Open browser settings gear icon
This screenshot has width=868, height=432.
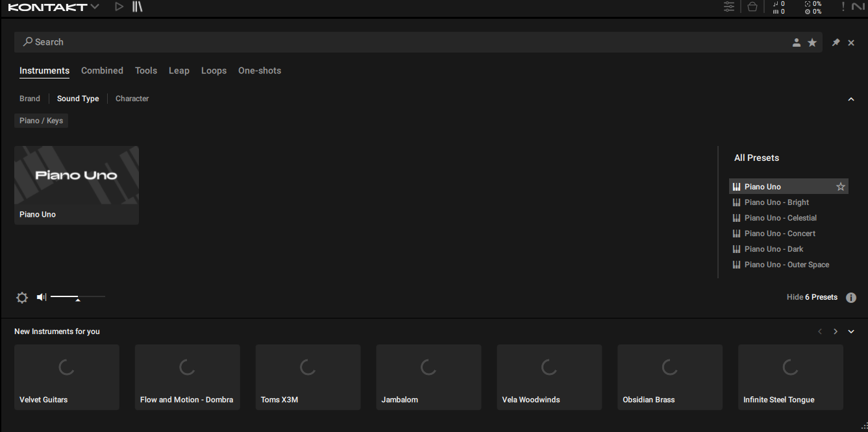(22, 298)
